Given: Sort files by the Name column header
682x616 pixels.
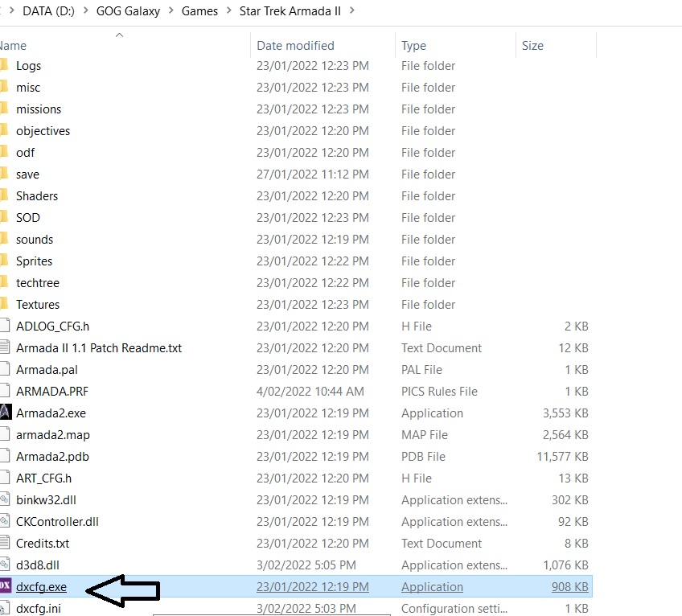Looking at the screenshot, I should click(13, 46).
